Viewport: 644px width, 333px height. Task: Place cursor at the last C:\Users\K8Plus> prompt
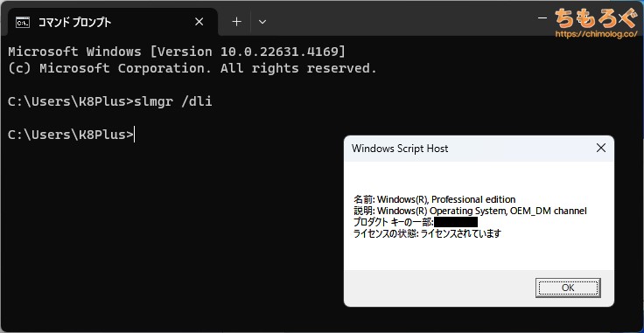click(x=134, y=135)
